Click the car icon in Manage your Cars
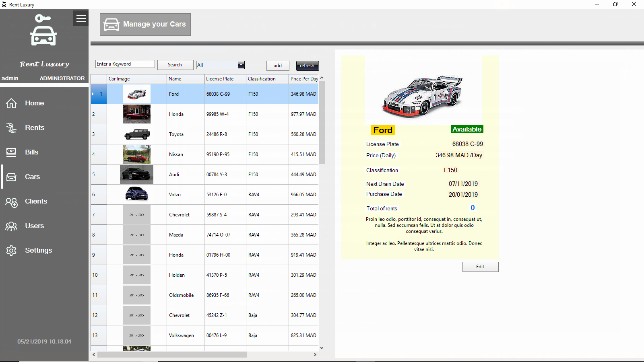Viewport: 644px width, 362px height. pyautogui.click(x=111, y=25)
